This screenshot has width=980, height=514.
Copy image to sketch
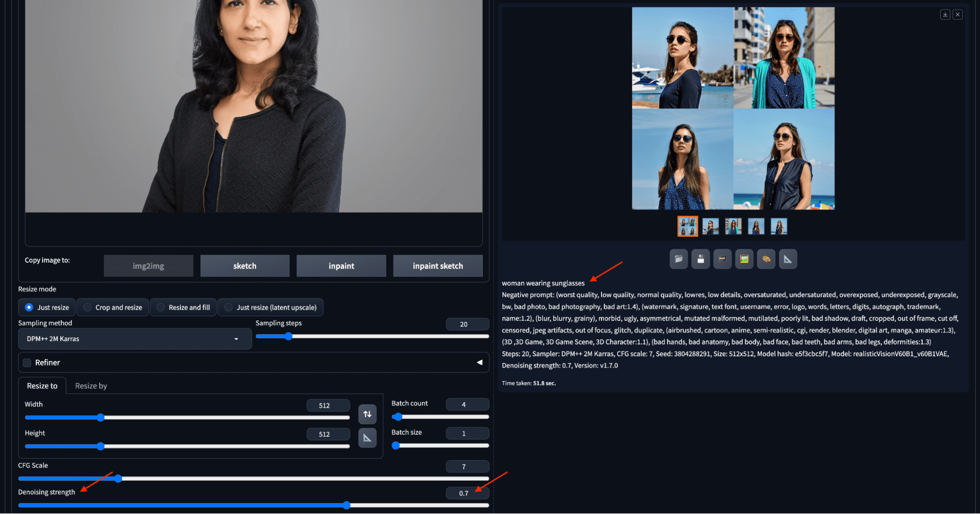tap(245, 266)
